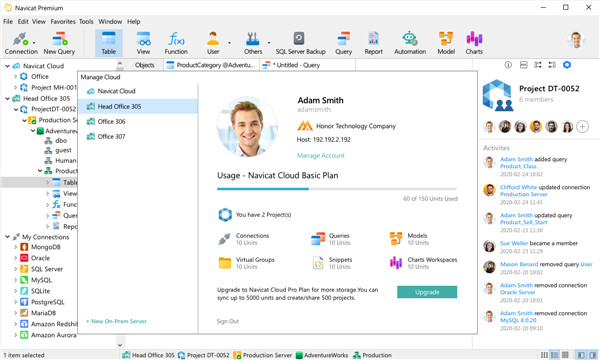The image size is (600, 360).
Task: Toggle the right pane icon in status bar
Action: coord(593,355)
